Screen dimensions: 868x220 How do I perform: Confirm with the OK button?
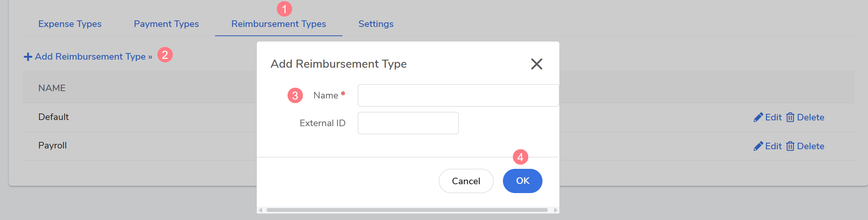tap(522, 181)
